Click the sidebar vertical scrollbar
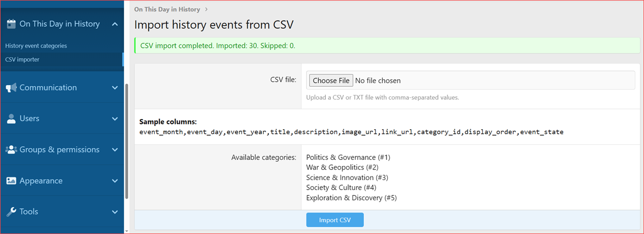This screenshot has height=234, width=644. click(x=127, y=141)
